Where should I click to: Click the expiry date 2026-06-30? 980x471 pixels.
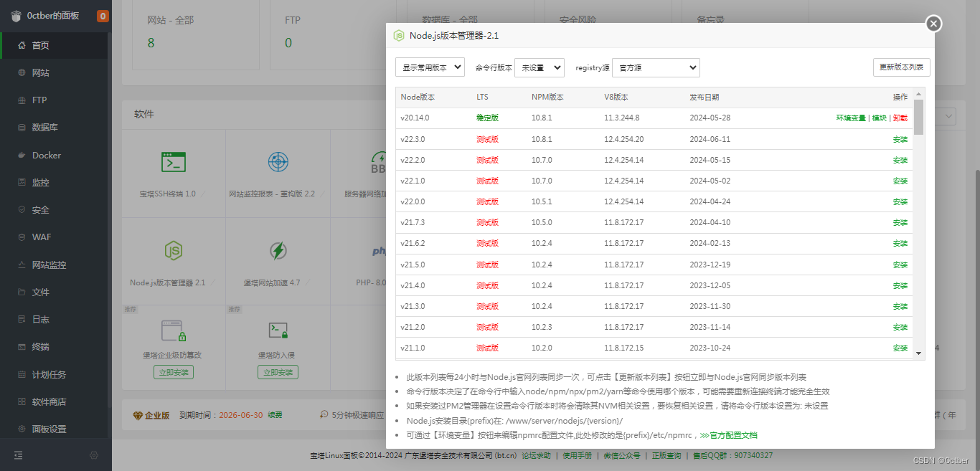click(x=240, y=415)
